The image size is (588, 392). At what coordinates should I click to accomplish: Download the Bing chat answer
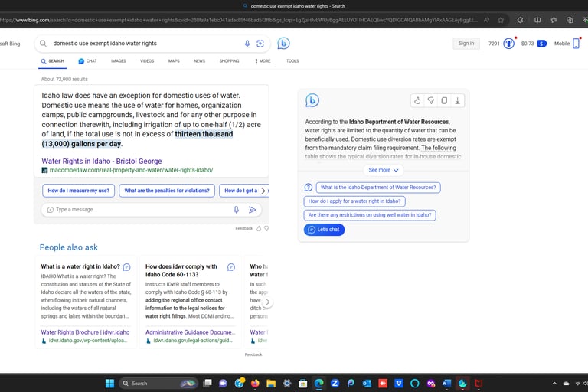(458, 100)
